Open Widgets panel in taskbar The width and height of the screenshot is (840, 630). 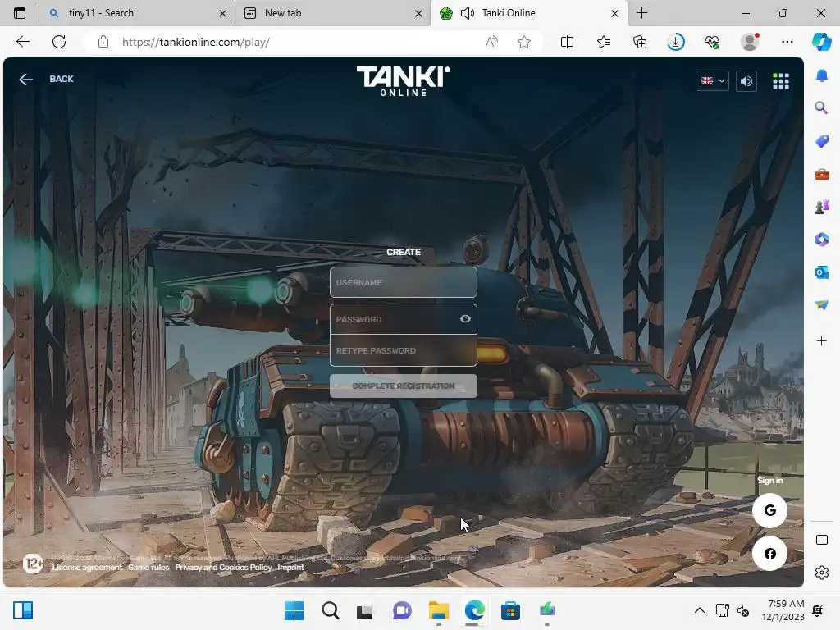pos(23,610)
